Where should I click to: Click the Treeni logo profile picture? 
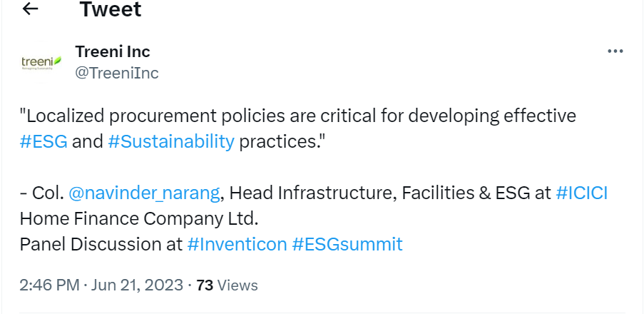(x=41, y=62)
